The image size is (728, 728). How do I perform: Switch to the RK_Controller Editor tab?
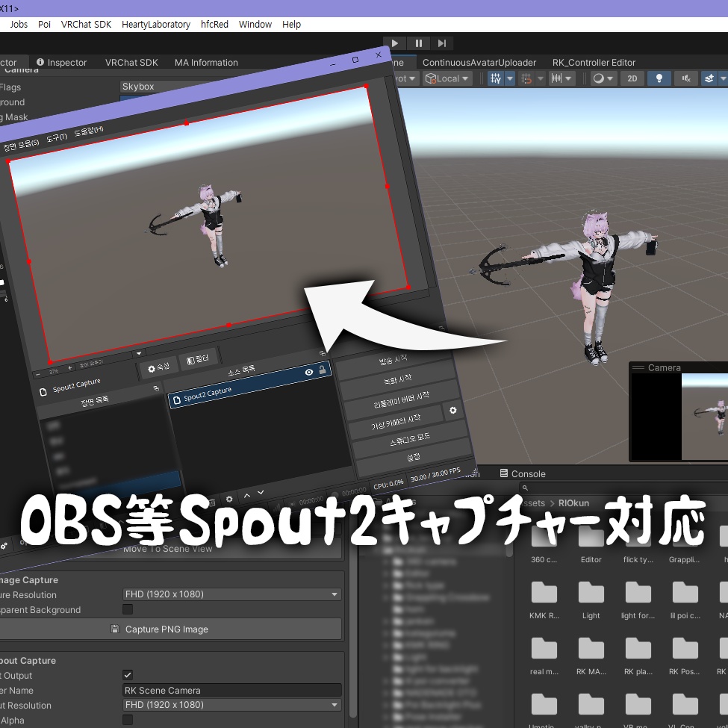[594, 62]
